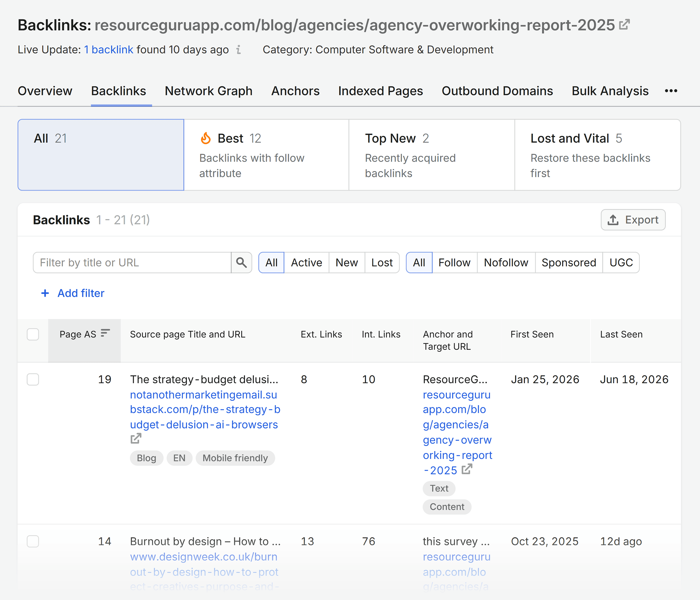Open the more tabs ellipsis menu
This screenshot has width=700, height=600.
671,91
